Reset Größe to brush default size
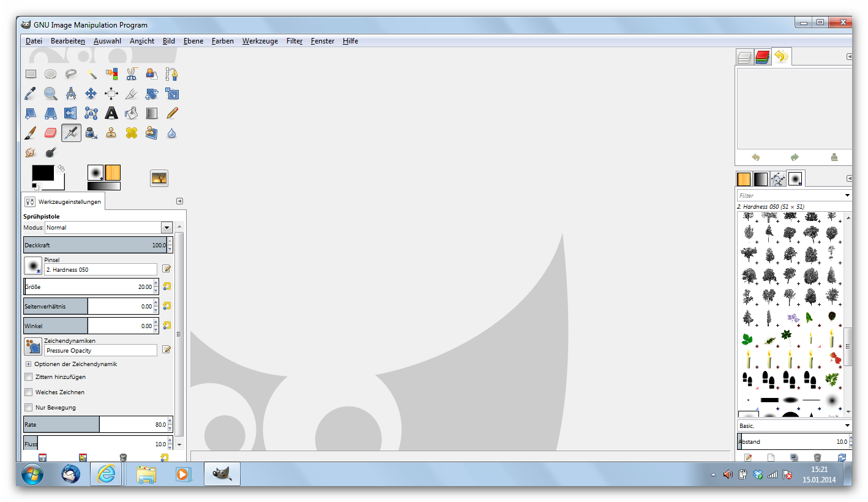The height and width of the screenshot is (502, 868). click(x=166, y=287)
